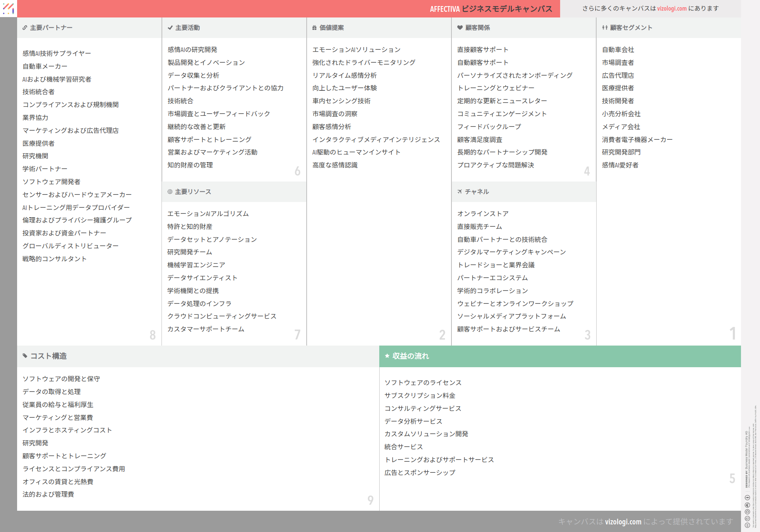This screenshot has height=532, width=760.
Task: Click the AFFECTIVA ビジネスモデルキャンバス title
Action: click(491, 9)
